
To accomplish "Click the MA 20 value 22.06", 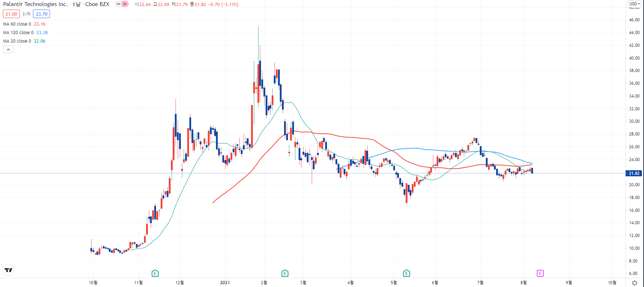I will [x=40, y=41].
